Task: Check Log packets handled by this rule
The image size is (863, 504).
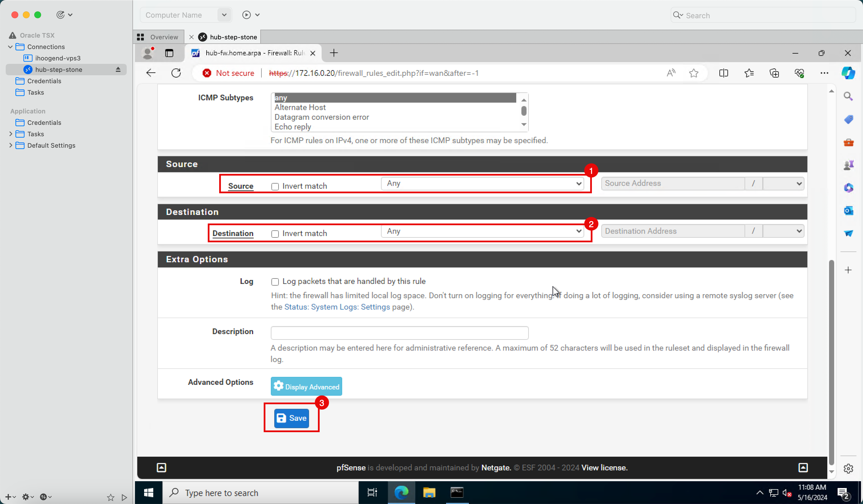Action: pyautogui.click(x=275, y=282)
